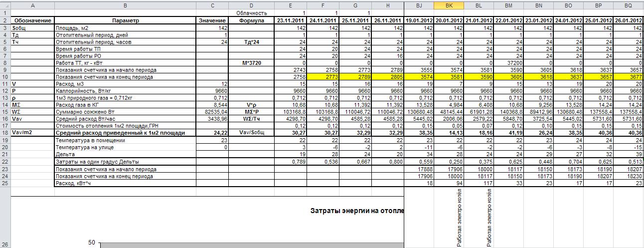Viewport: 644px width, 248px height.
Task: Click the 'Каллорийность, Вт/кг' cell
Action: (125, 91)
